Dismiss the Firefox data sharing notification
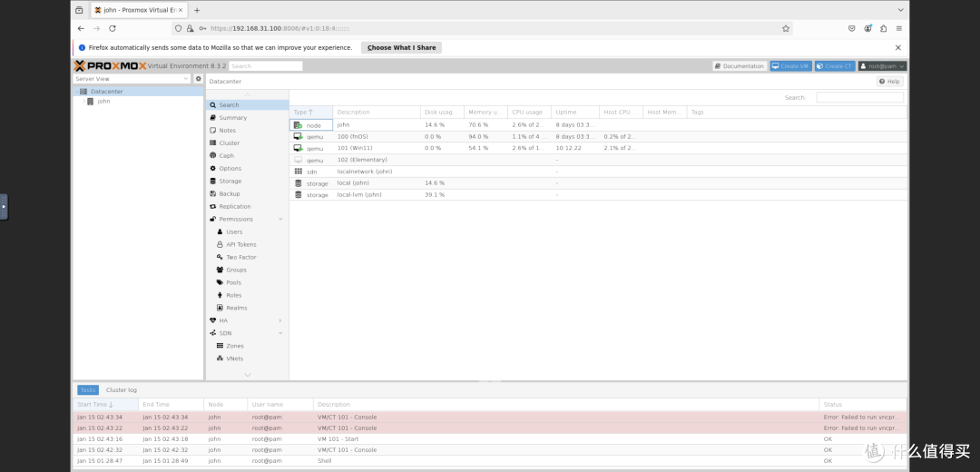The image size is (980, 472). tap(898, 47)
